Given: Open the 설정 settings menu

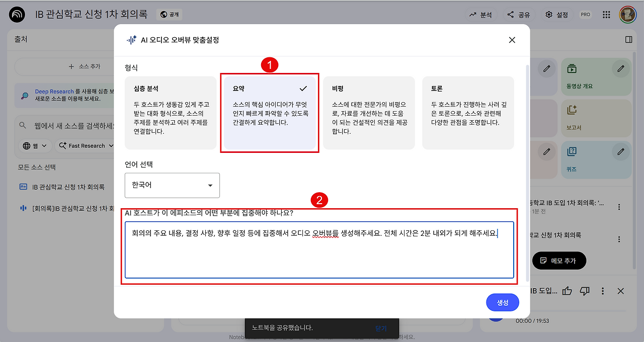Looking at the screenshot, I should point(557,15).
